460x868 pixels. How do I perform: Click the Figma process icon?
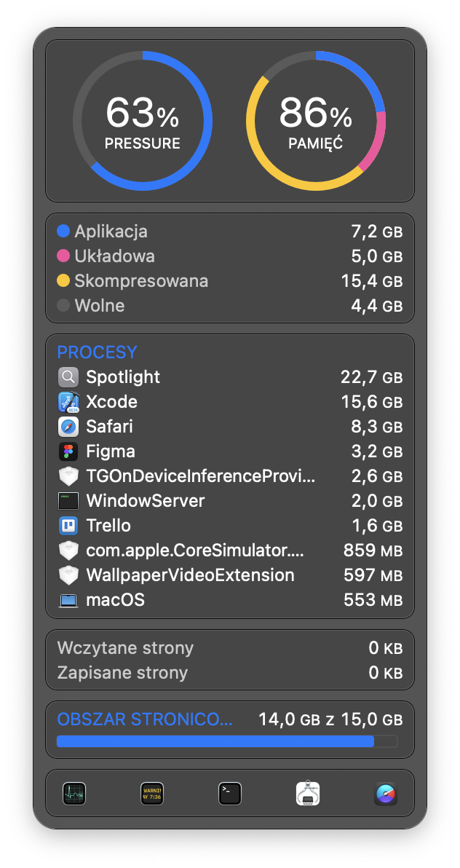(x=68, y=451)
